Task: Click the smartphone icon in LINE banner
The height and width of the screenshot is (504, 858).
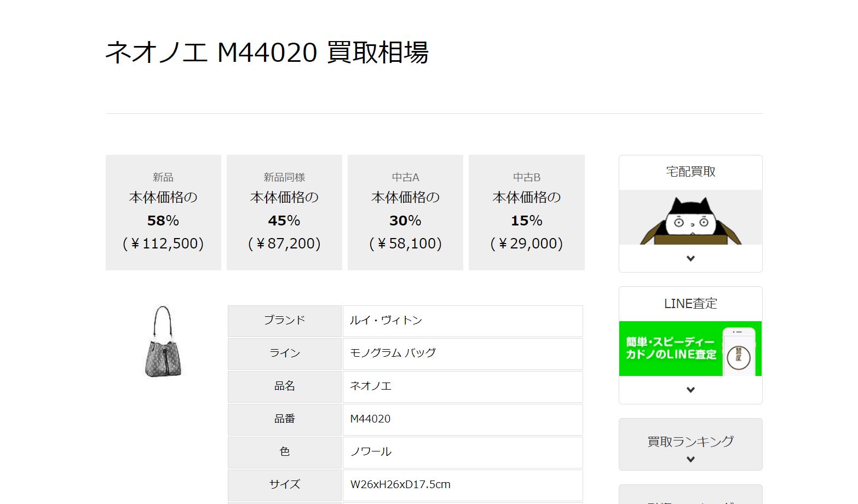Action: pos(739,351)
